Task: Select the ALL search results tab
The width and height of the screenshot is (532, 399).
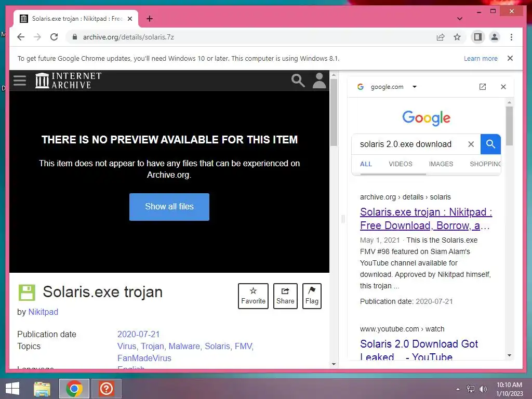Action: 366,164
